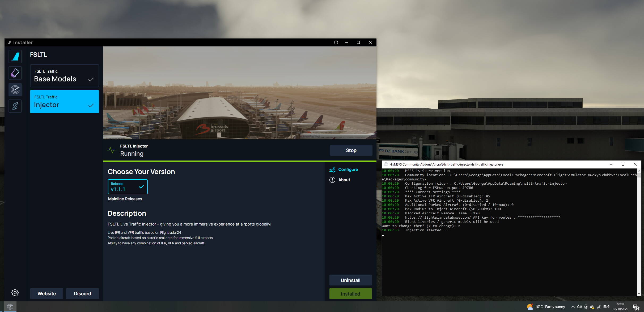Select the FSLTL Traffic Injector entry
Screen dimensions: 644x312
pos(64,102)
